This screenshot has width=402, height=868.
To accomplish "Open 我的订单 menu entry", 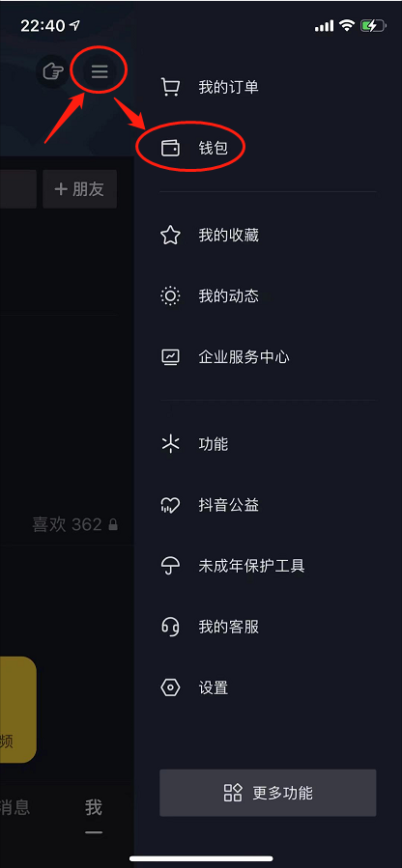I will click(268, 88).
